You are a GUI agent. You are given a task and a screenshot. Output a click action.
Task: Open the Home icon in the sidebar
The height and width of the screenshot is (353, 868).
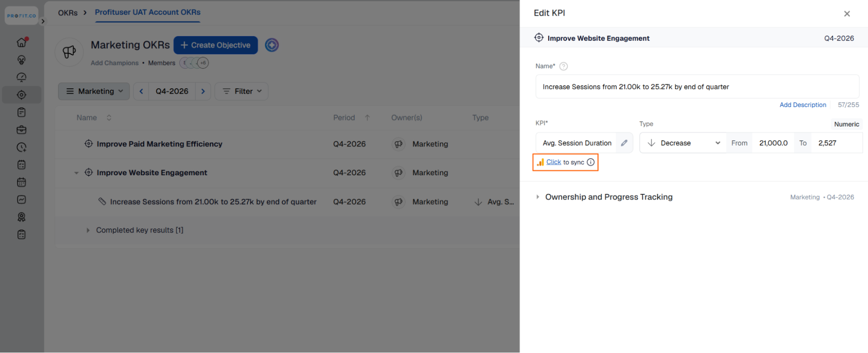[x=21, y=42]
